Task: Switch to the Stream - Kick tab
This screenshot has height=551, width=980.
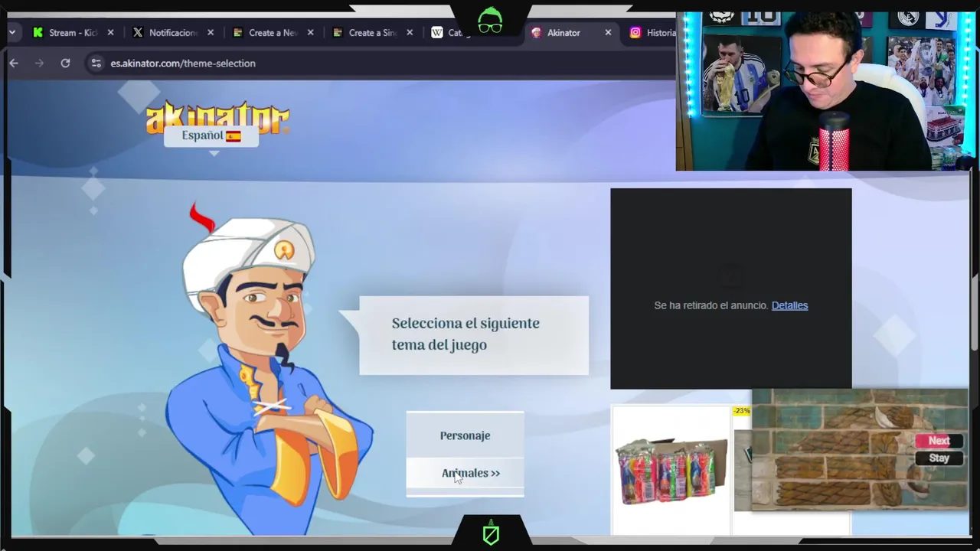Action: click(73, 32)
